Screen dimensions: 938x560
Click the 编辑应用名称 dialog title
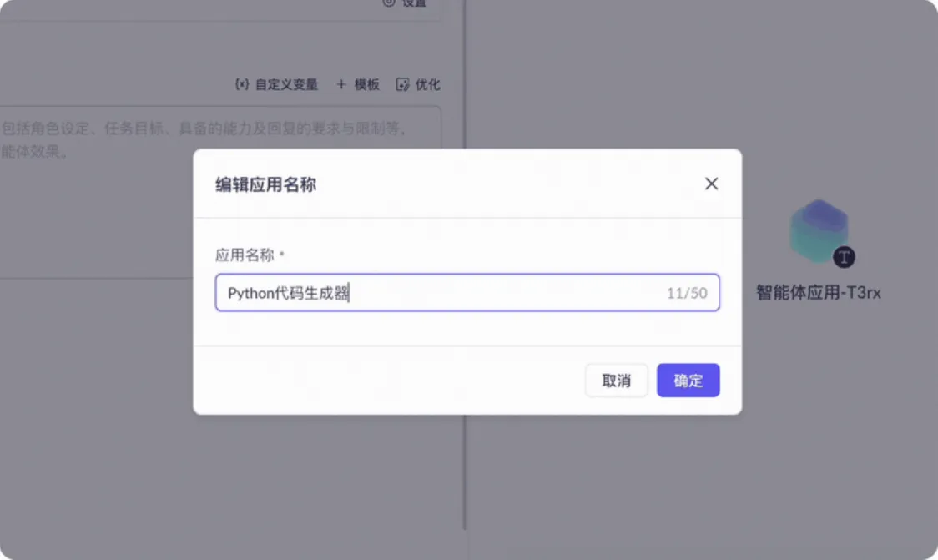point(265,184)
